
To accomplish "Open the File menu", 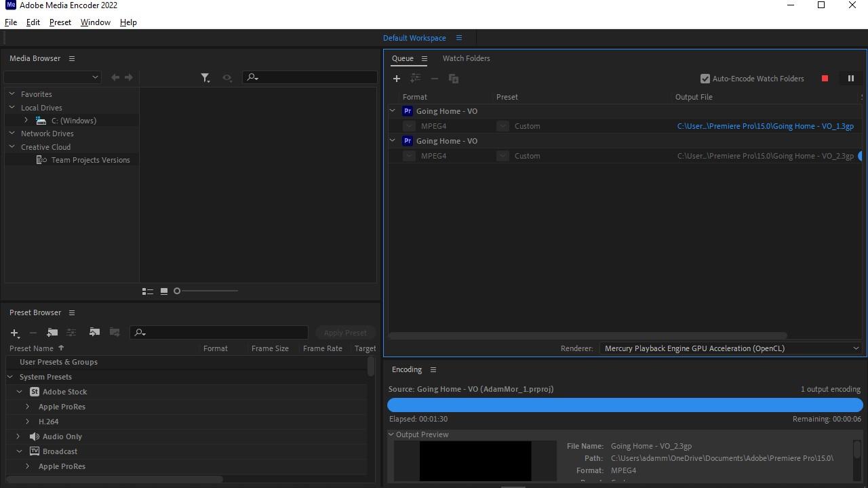I will [11, 22].
